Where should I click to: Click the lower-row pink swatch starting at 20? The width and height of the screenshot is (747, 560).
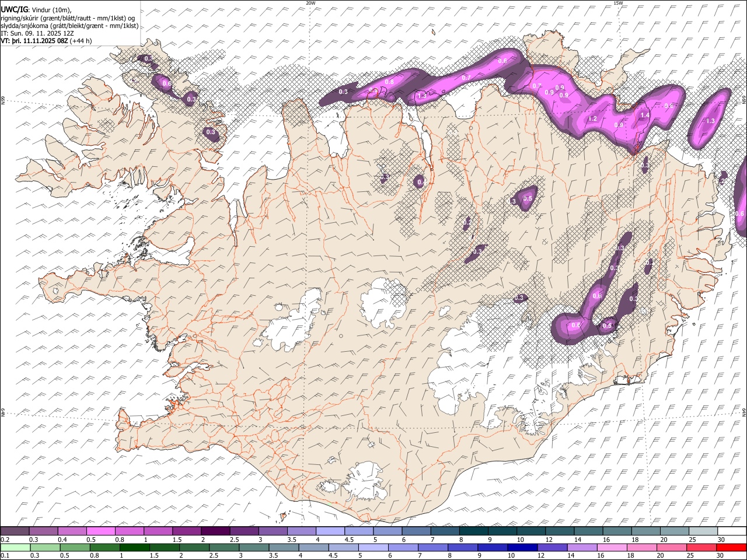coord(671,547)
